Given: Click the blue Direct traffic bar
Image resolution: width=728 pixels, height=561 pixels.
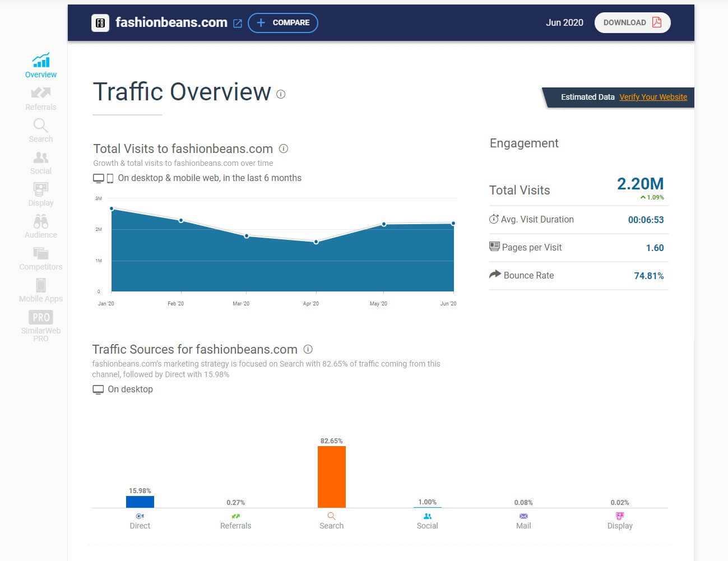Looking at the screenshot, I should coord(140,502).
